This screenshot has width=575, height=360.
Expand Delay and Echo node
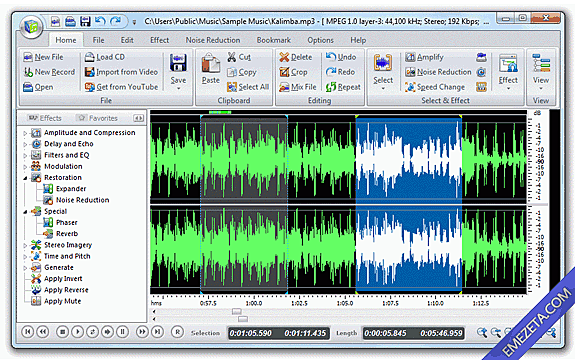25,144
